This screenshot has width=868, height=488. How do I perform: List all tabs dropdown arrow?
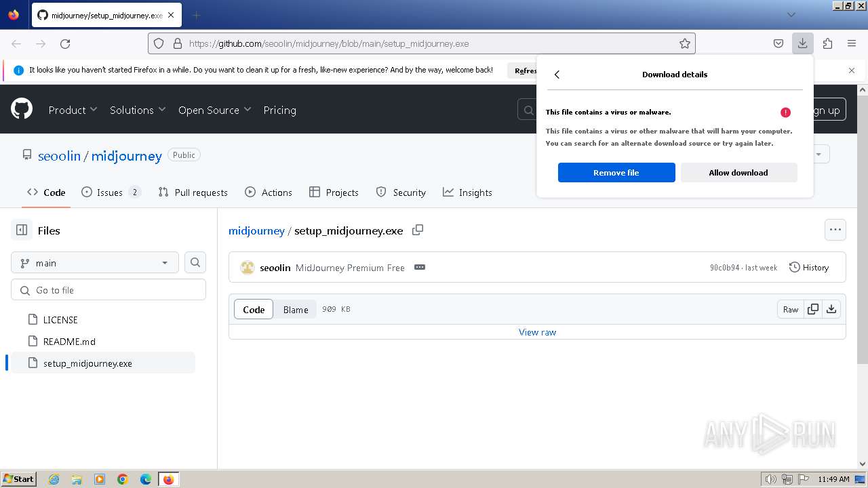(791, 15)
